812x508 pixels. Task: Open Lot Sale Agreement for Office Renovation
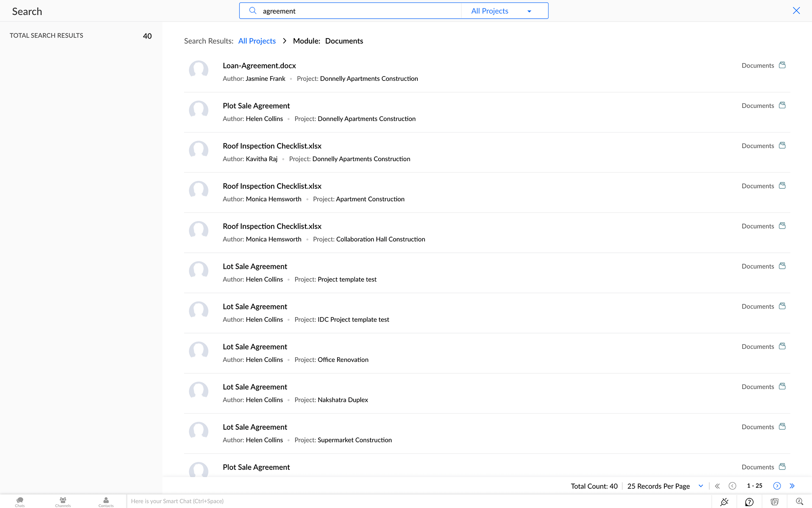[255, 347]
